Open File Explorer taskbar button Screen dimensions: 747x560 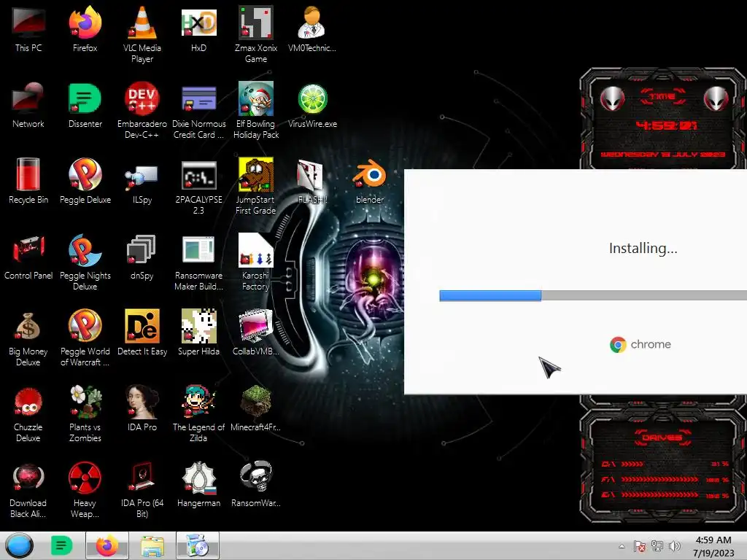tap(152, 545)
